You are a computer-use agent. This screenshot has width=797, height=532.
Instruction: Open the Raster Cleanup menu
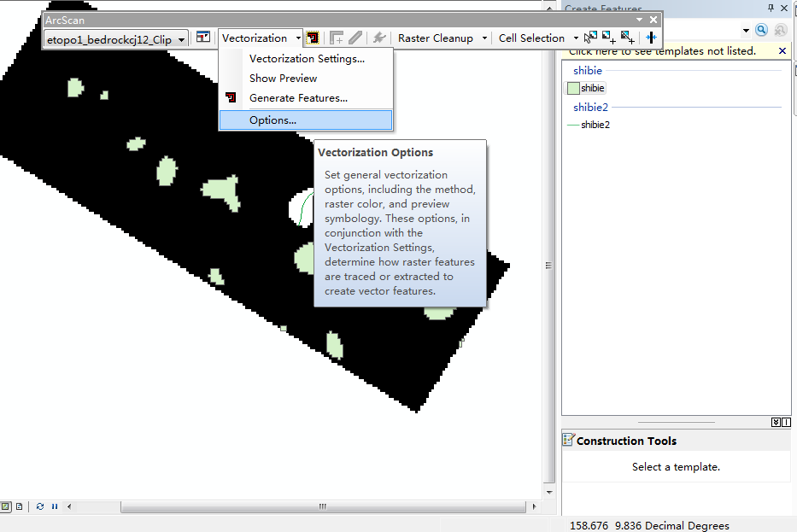click(442, 38)
